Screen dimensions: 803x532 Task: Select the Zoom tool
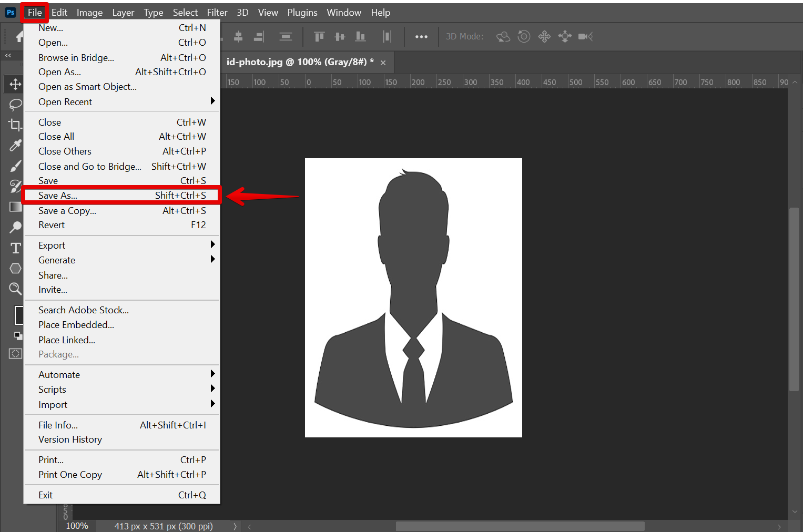[x=15, y=289]
